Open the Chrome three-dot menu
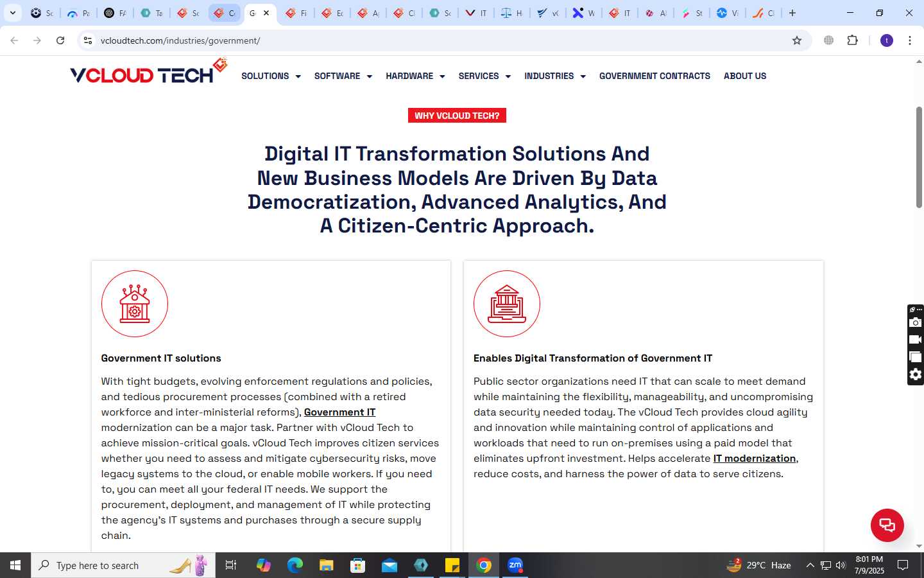The image size is (924, 578). (910, 40)
